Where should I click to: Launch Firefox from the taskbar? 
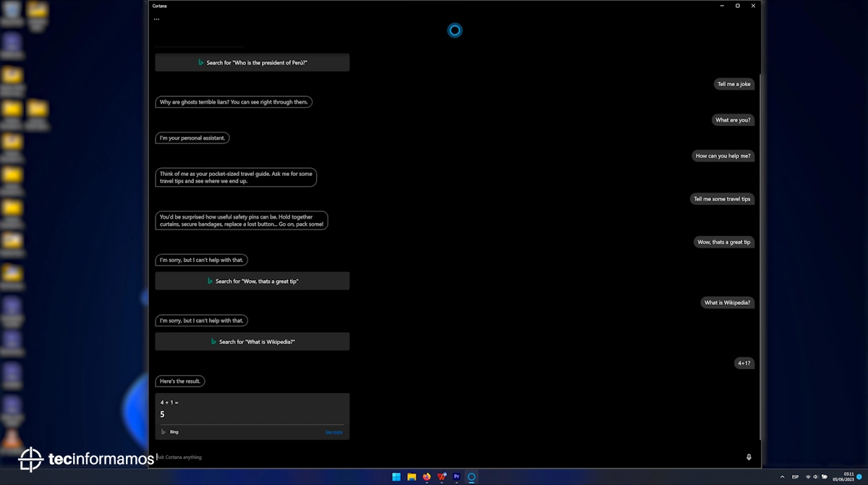pos(427,477)
